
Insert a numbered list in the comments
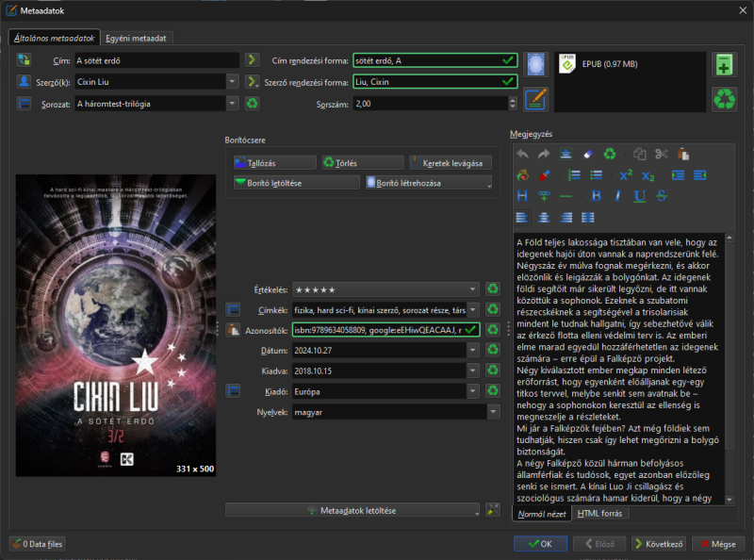(x=574, y=175)
